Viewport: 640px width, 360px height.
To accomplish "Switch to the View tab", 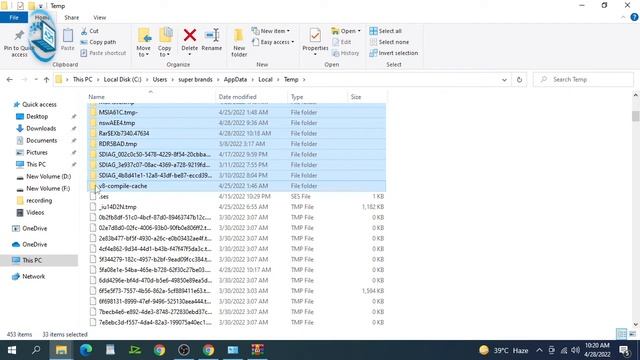I will click(100, 18).
